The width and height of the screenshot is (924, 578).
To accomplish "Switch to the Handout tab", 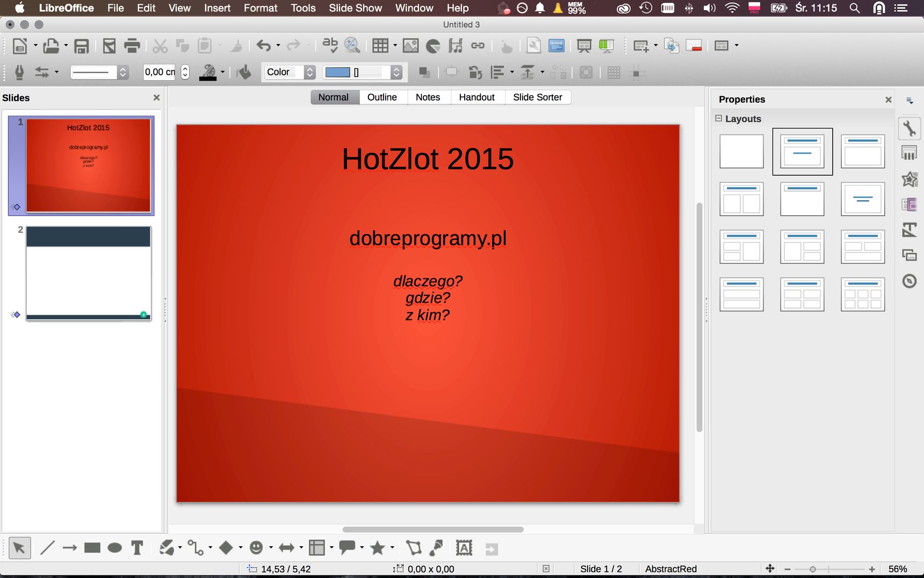I will pyautogui.click(x=477, y=97).
